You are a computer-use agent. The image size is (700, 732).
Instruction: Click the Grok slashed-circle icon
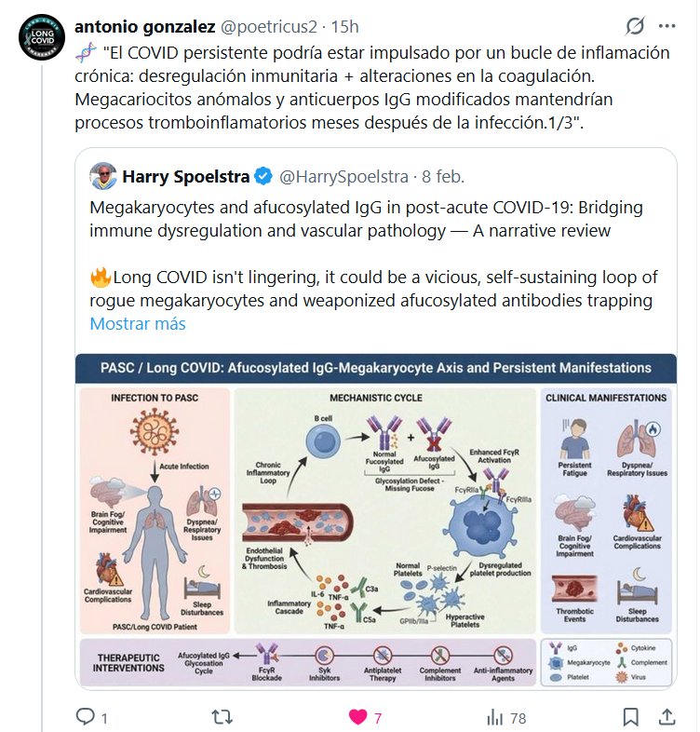(636, 26)
